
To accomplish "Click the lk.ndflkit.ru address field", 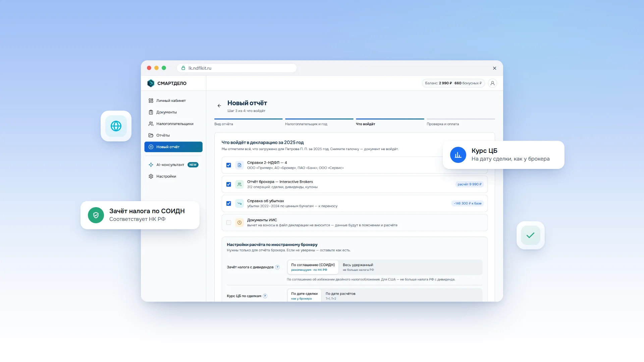I will [237, 68].
